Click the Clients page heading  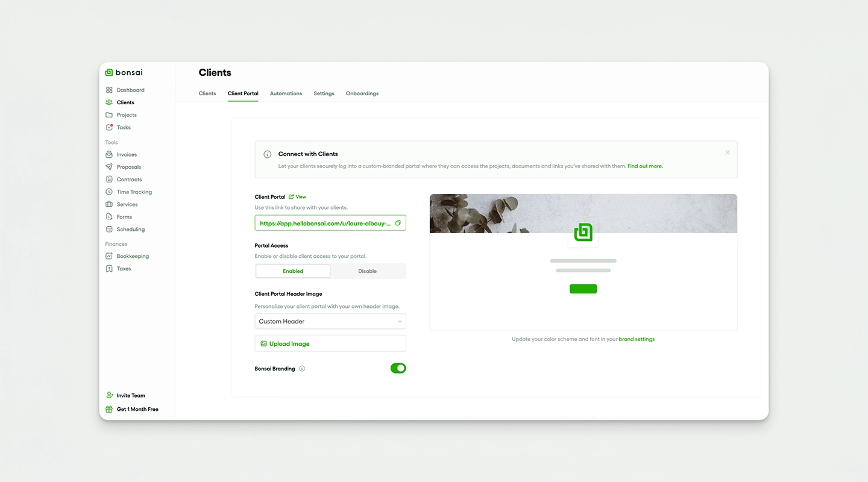(x=215, y=72)
